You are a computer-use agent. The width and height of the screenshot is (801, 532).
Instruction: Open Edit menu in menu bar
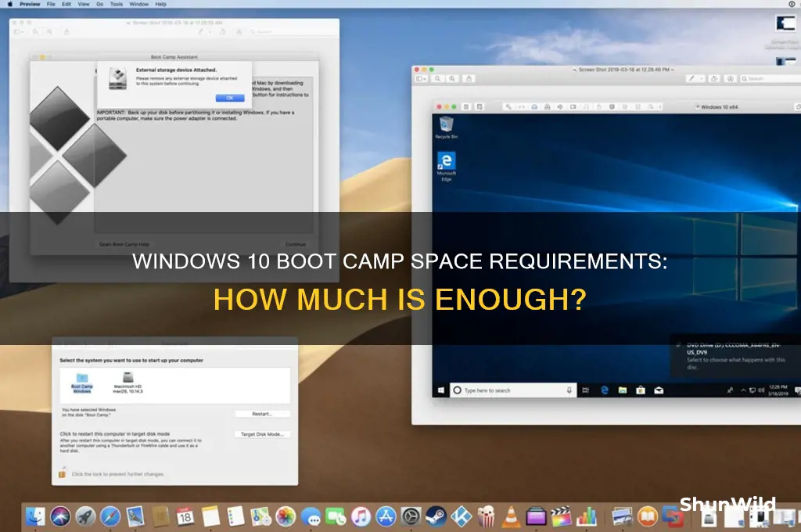click(x=66, y=4)
